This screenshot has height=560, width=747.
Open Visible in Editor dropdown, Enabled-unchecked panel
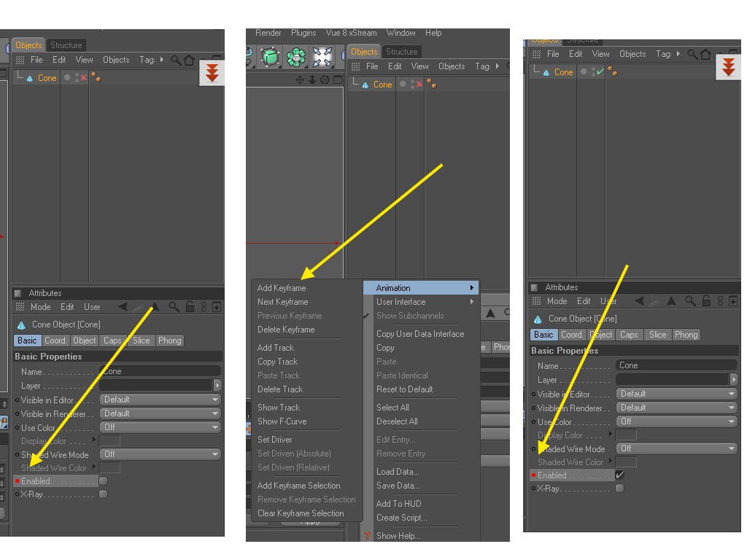click(x=160, y=400)
